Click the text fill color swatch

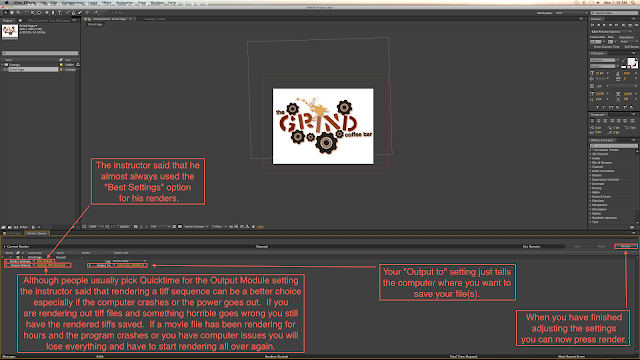[631, 62]
